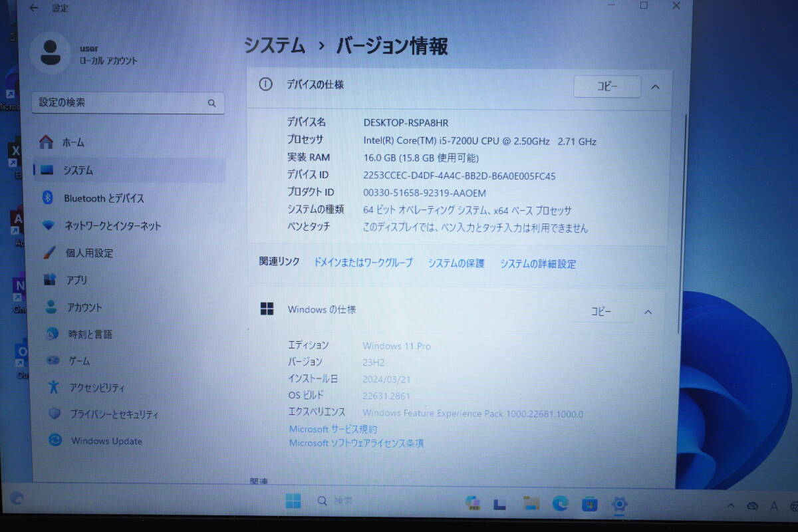
Task: Collapse the デバイスの仕様 section chevron
Action: [x=655, y=86]
